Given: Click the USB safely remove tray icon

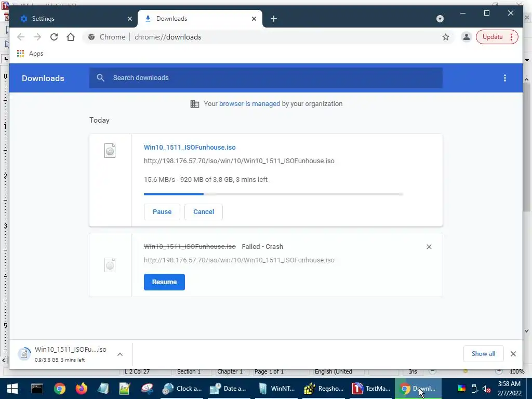Looking at the screenshot, I should [x=475, y=389].
